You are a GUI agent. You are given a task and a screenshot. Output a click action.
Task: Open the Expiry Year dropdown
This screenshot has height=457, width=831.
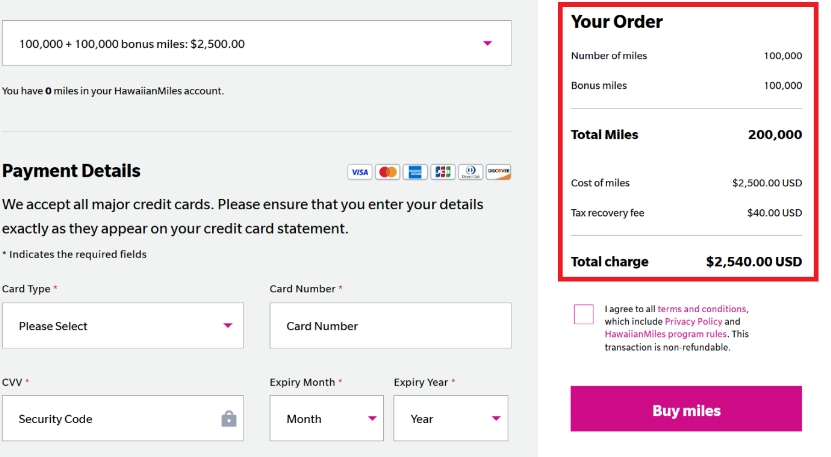[450, 418]
